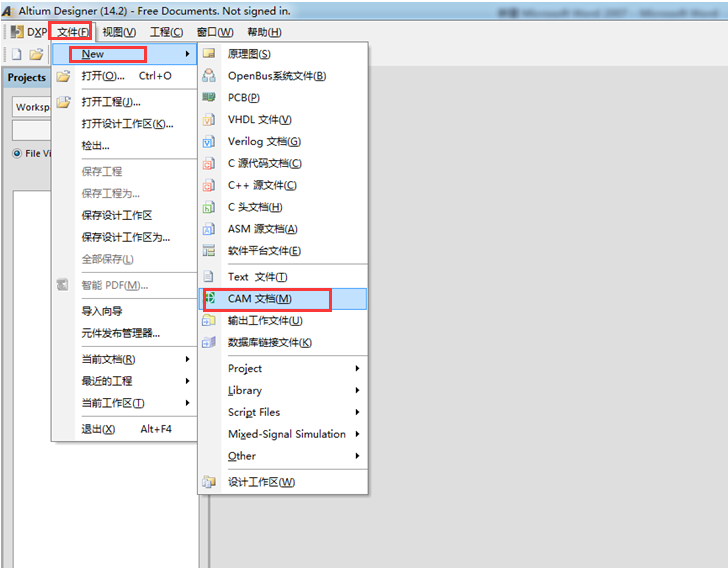This screenshot has height=568, width=728.
Task: Expand the 当前文档(R) submenu arrow
Action: (187, 359)
